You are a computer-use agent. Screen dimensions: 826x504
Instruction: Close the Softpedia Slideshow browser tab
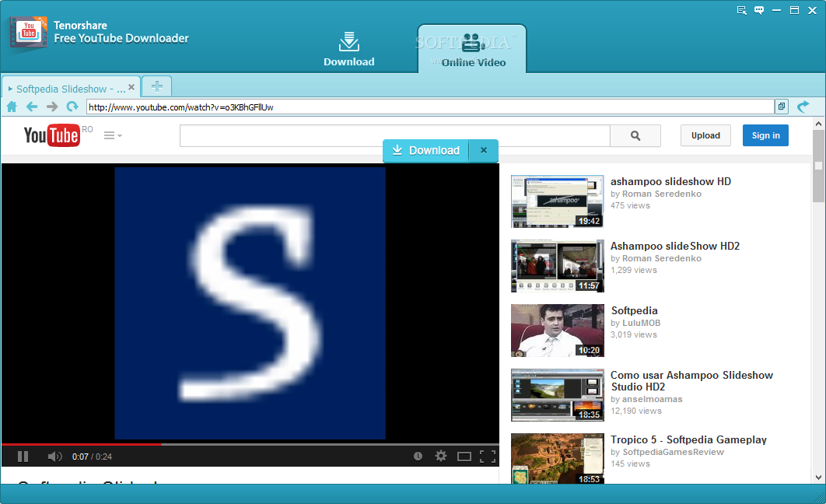point(131,87)
